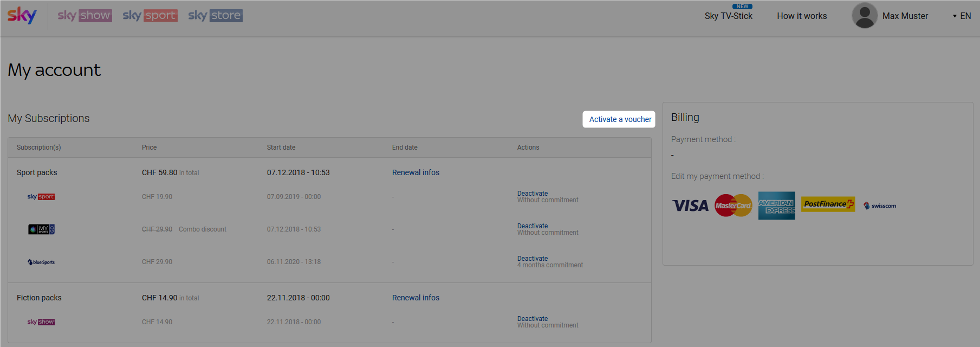Open the Sky Store section
The width and height of the screenshot is (980, 347).
click(215, 16)
